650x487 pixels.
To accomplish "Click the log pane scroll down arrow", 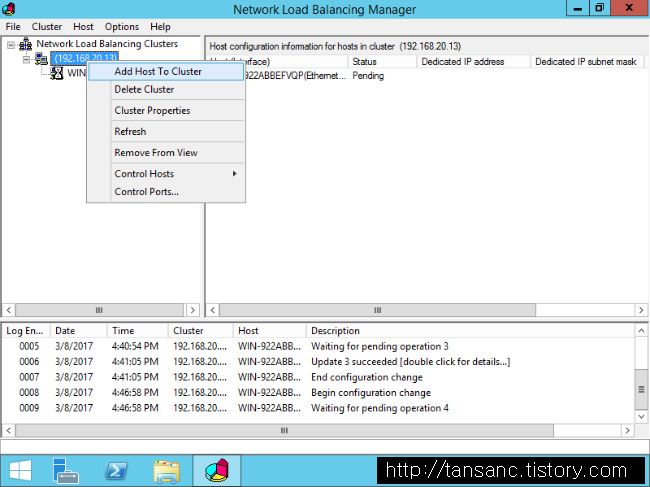I will point(641,417).
